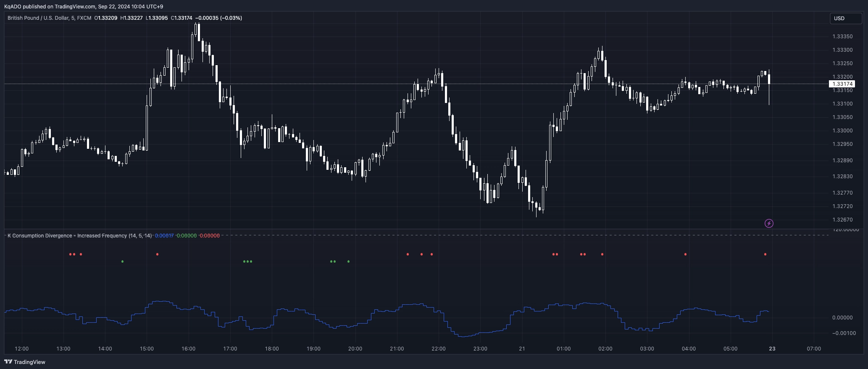
Task: Click the lone green dot just before 20:00
Action: [x=348, y=261]
